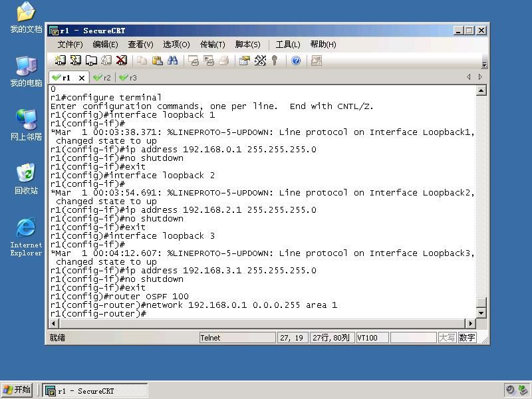This screenshot has width=532, height=399.
Task: Open Session Options icon in toolbar
Action: point(245,61)
